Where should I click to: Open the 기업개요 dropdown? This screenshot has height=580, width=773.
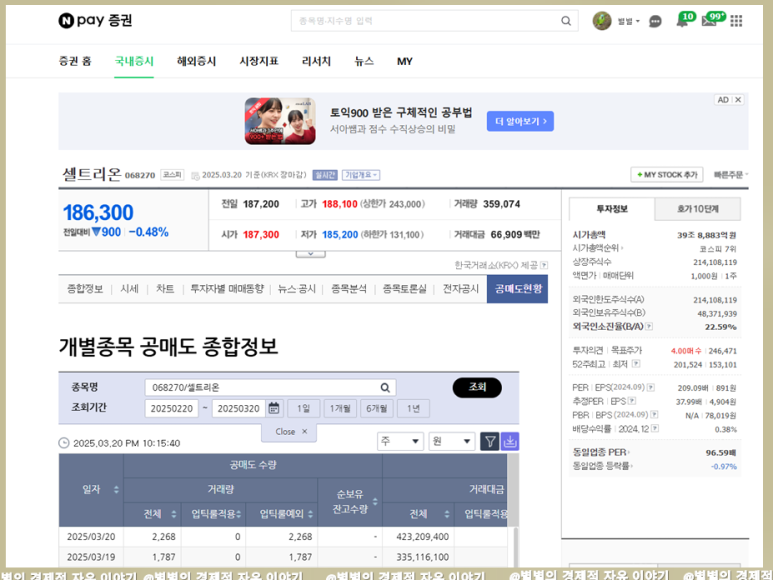pos(361,175)
